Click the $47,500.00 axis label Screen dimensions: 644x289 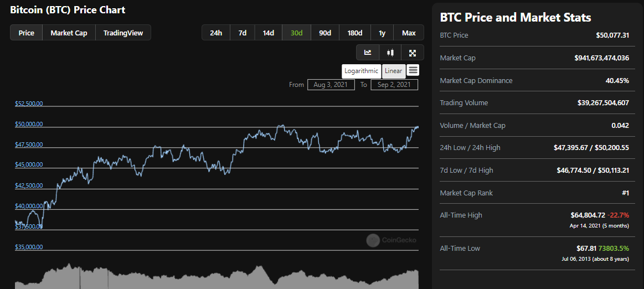pyautogui.click(x=29, y=144)
